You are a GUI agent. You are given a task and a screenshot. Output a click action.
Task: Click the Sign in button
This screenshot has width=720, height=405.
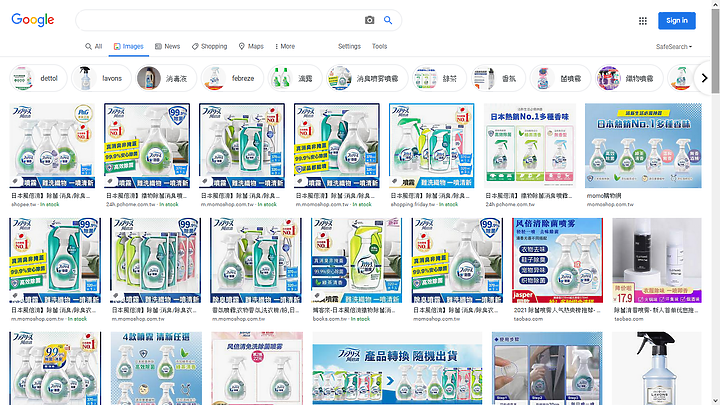(677, 21)
